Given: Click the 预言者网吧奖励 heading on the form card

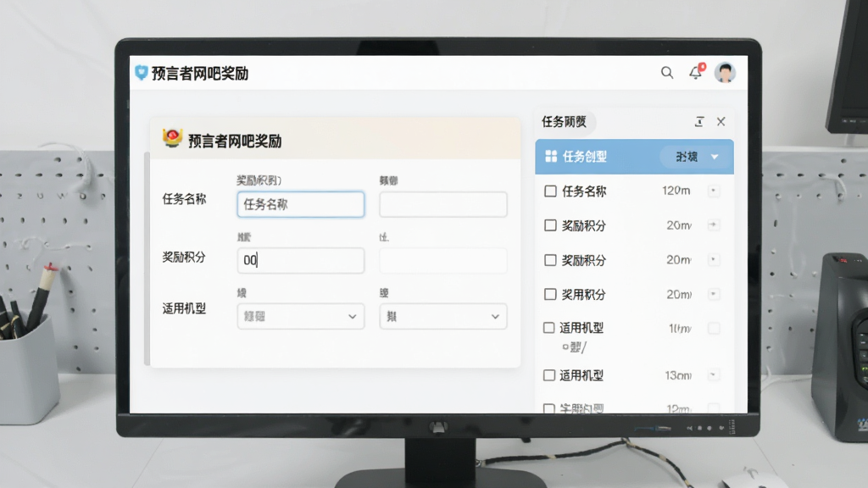Looking at the screenshot, I should click(x=235, y=141).
